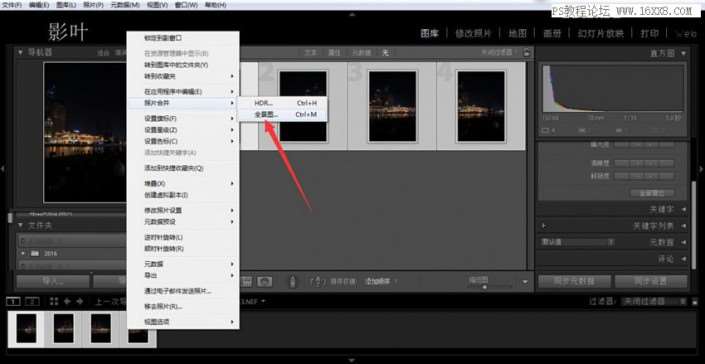This screenshot has width=705, height=364.
Task: Hide the top module panel arrow
Action: pyautogui.click(x=352, y=15)
